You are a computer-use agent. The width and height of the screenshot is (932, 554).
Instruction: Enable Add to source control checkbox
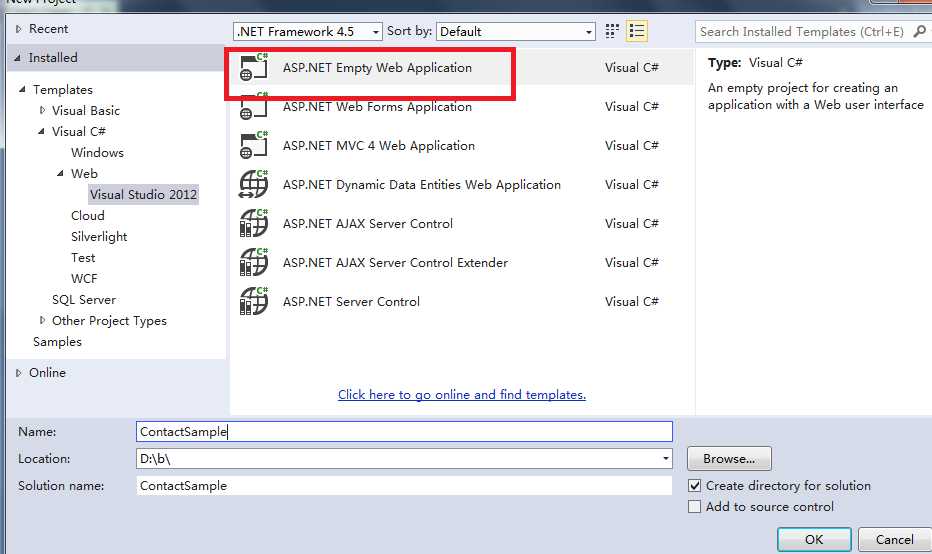click(x=694, y=506)
